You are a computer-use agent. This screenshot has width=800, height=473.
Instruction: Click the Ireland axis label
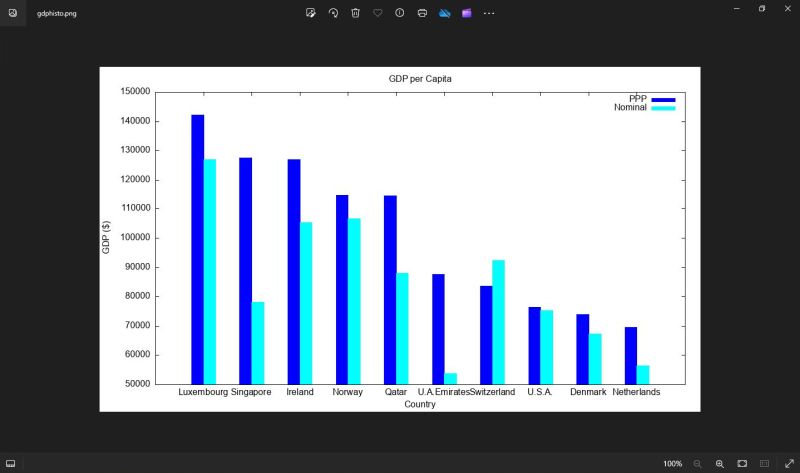tap(299, 392)
